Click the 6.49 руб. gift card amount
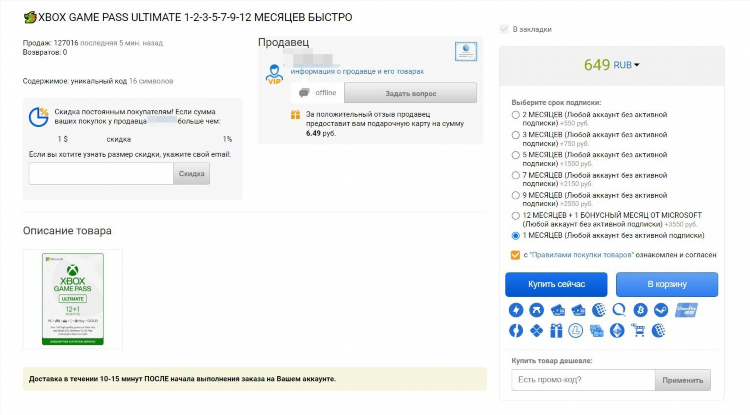Viewport: 750px width, 415px height. pos(321,133)
